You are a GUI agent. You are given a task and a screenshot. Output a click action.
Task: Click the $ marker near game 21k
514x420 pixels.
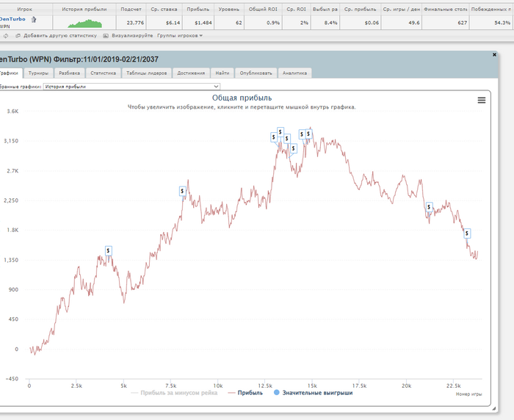(429, 207)
